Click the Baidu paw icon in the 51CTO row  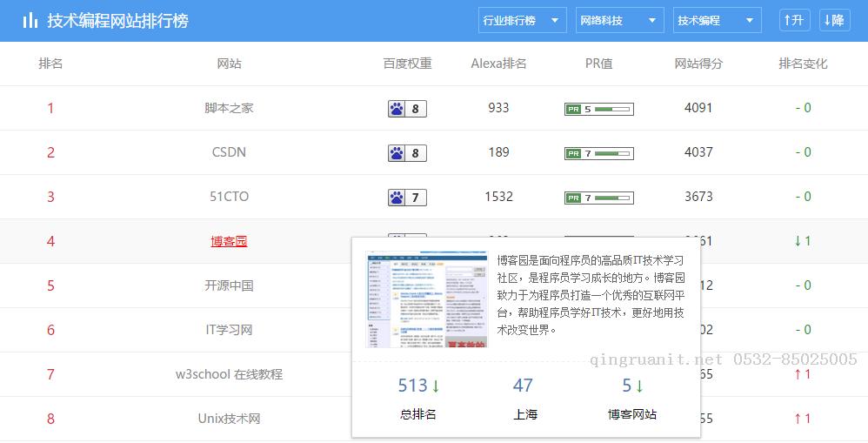(397, 198)
